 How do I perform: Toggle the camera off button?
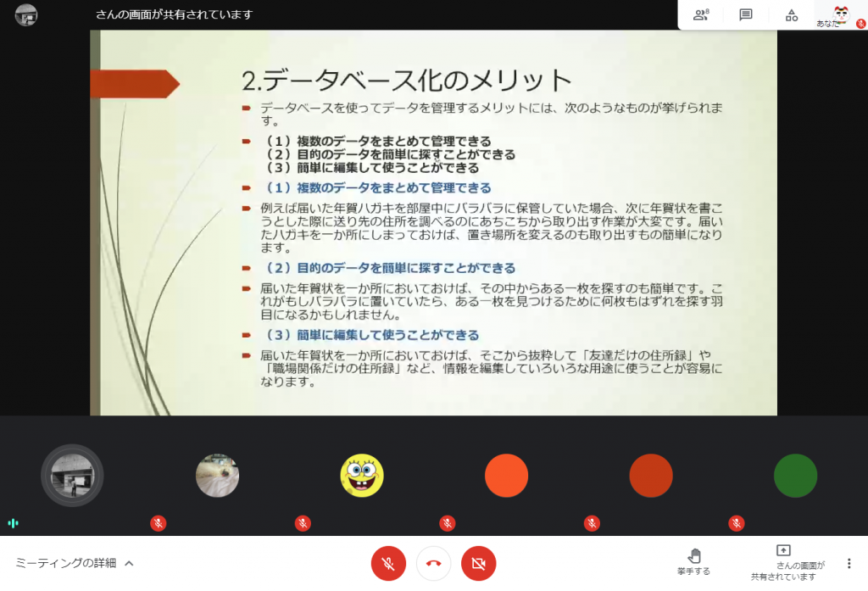tap(478, 563)
